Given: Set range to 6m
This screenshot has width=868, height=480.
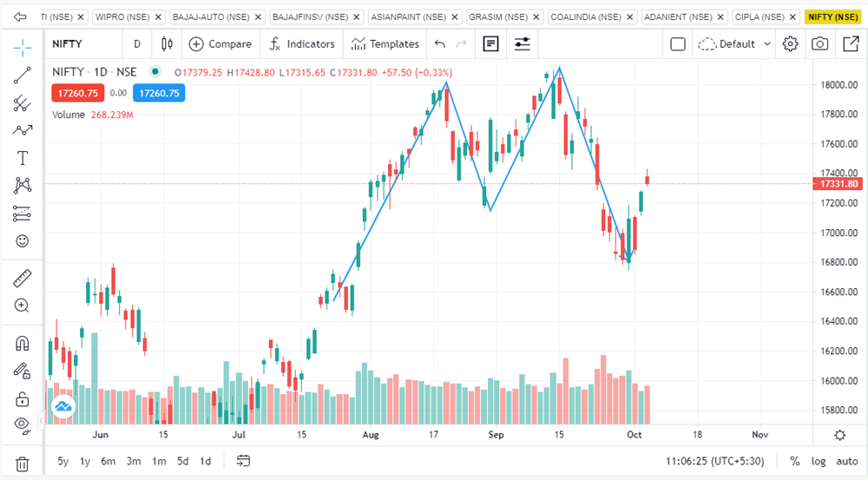Looking at the screenshot, I should pos(108,461).
